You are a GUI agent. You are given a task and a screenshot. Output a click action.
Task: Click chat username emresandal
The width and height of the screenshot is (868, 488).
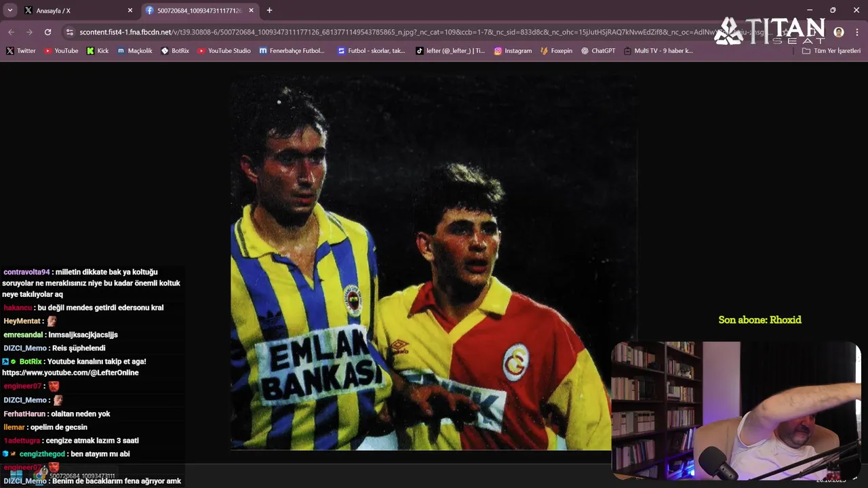click(23, 335)
